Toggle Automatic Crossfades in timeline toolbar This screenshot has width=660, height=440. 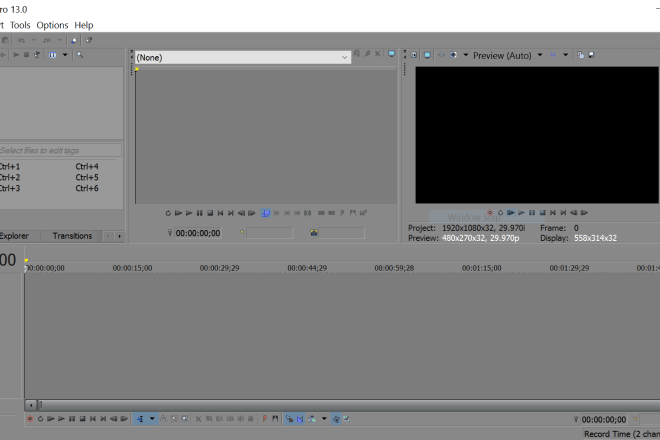tap(300, 419)
